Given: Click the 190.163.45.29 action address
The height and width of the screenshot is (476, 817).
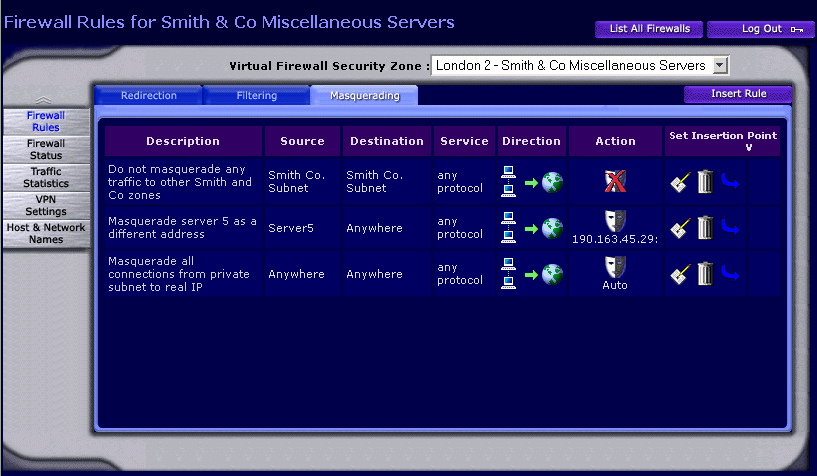Looking at the screenshot, I should [x=615, y=239].
